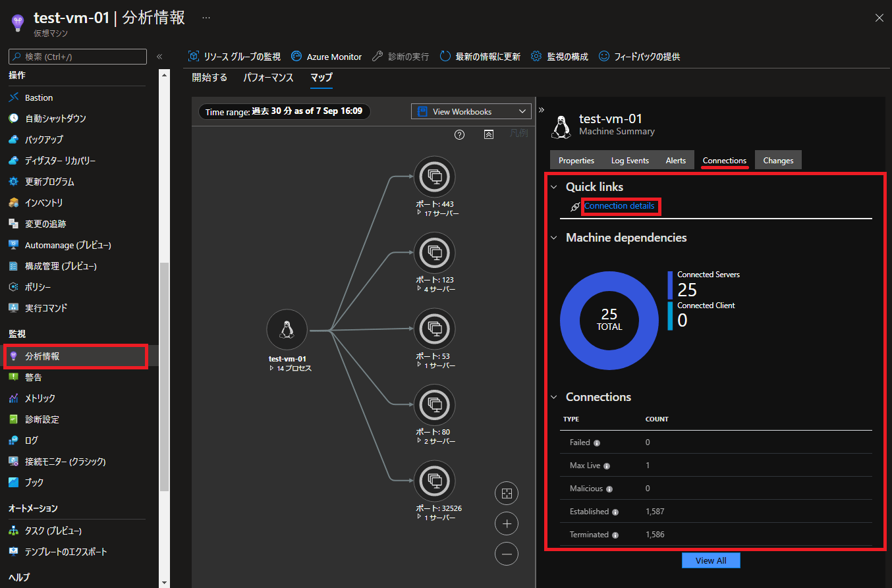Open the Connection details link

tap(619, 206)
